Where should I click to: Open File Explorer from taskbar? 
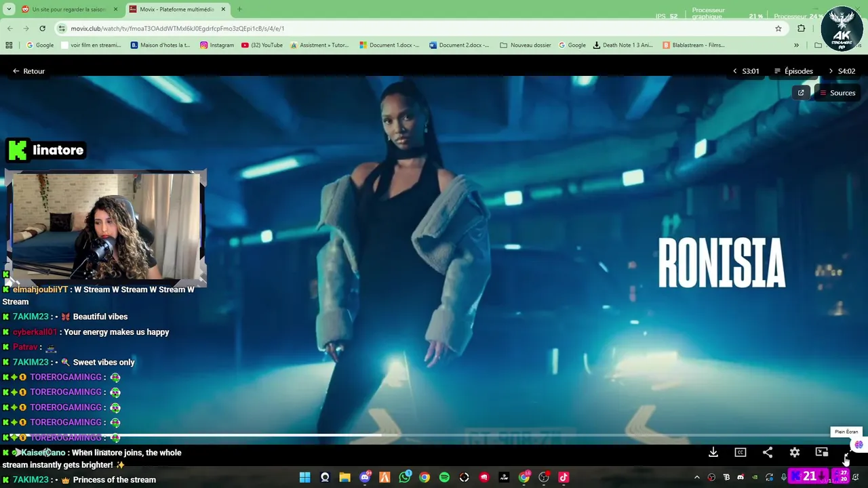(x=344, y=477)
